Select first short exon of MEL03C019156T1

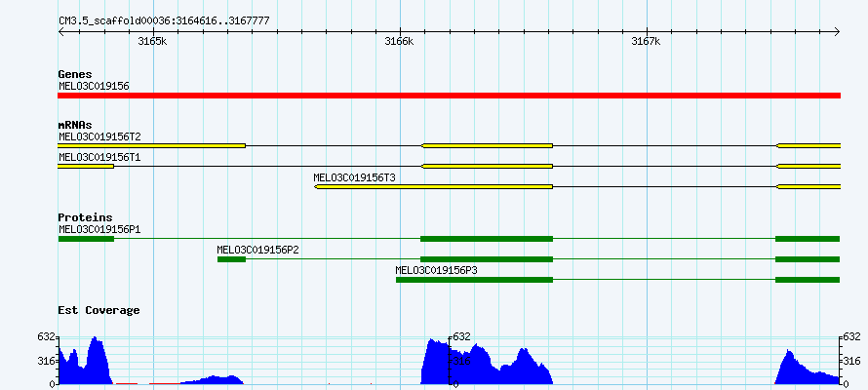click(86, 166)
